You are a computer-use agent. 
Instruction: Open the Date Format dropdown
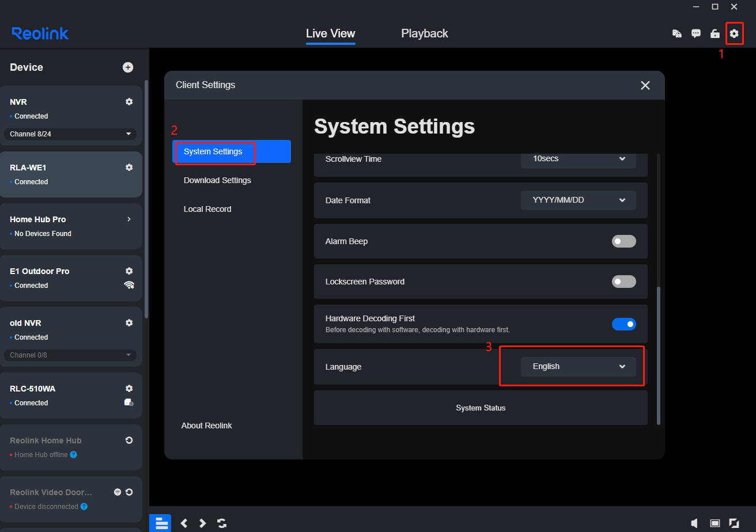click(579, 200)
